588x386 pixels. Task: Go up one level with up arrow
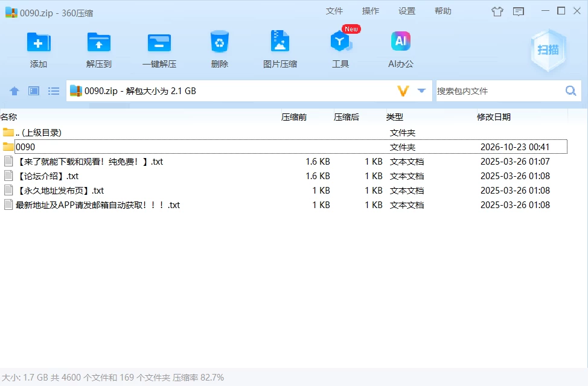click(14, 91)
